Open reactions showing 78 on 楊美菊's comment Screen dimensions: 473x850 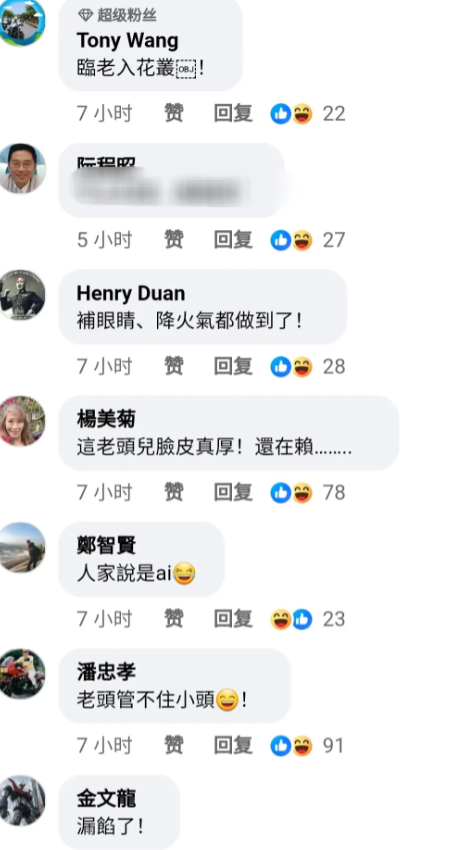coord(307,493)
